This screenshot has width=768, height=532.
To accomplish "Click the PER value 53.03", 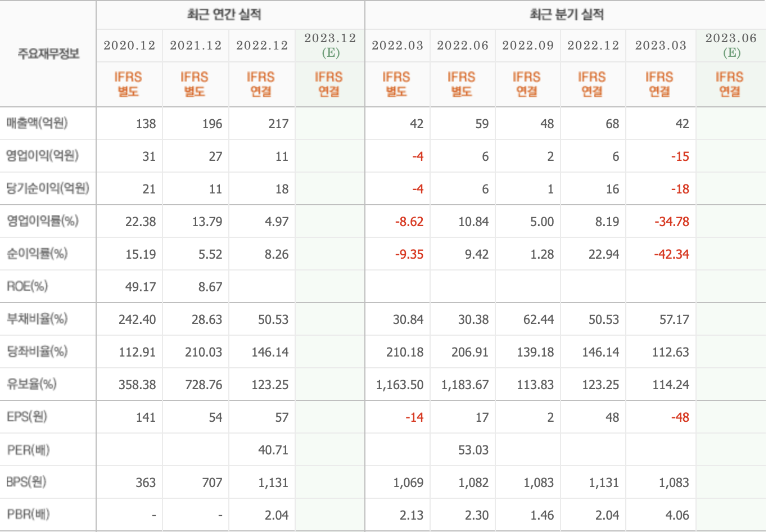I will pos(473,450).
